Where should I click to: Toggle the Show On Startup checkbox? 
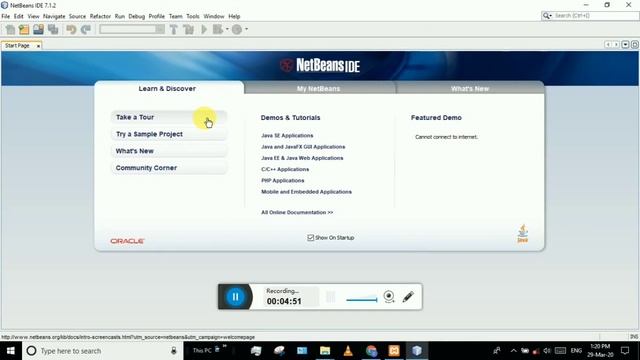tap(310, 238)
